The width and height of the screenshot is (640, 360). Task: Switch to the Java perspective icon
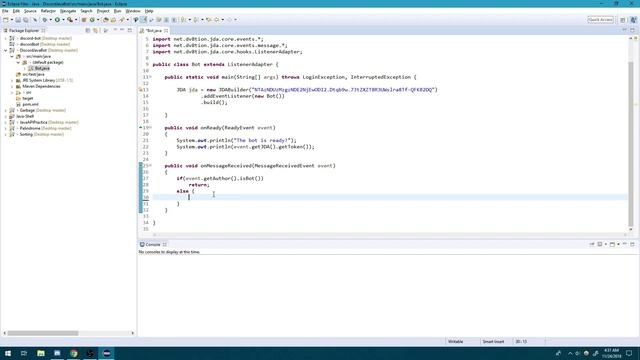[x=633, y=20]
